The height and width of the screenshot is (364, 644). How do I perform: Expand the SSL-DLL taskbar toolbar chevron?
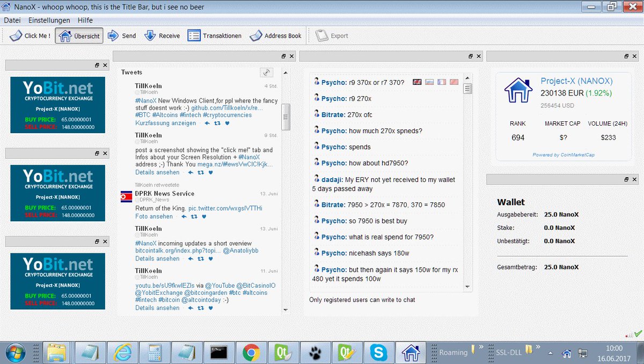[x=539, y=347]
